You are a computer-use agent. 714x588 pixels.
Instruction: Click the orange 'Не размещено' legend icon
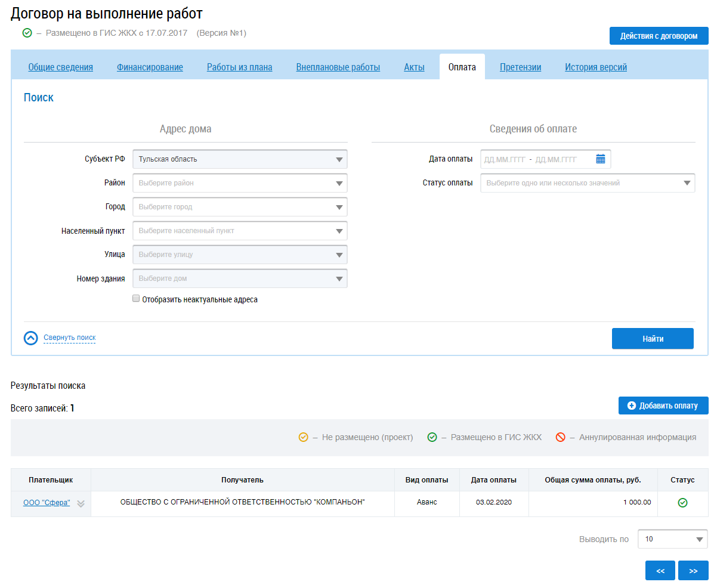coord(303,437)
